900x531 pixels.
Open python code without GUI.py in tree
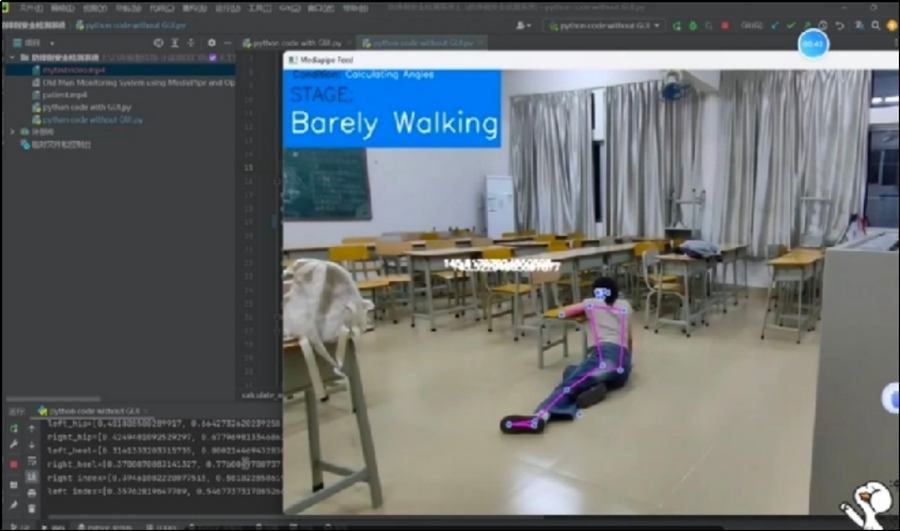pos(92,119)
